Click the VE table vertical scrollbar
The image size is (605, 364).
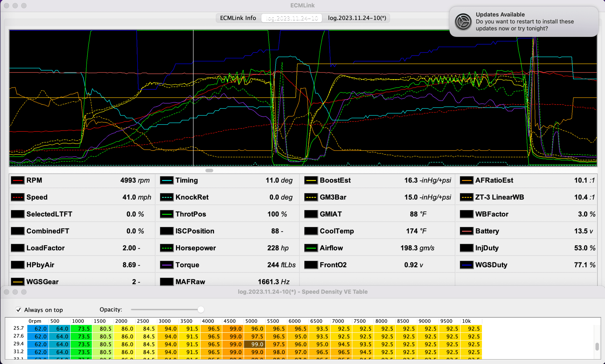coord(597,346)
